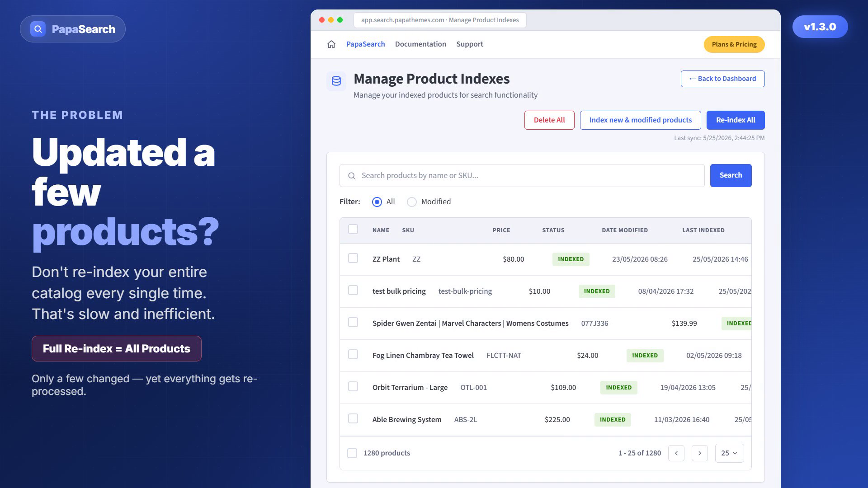Click the $139.99 price cell
The height and width of the screenshot is (488, 868).
tap(684, 324)
